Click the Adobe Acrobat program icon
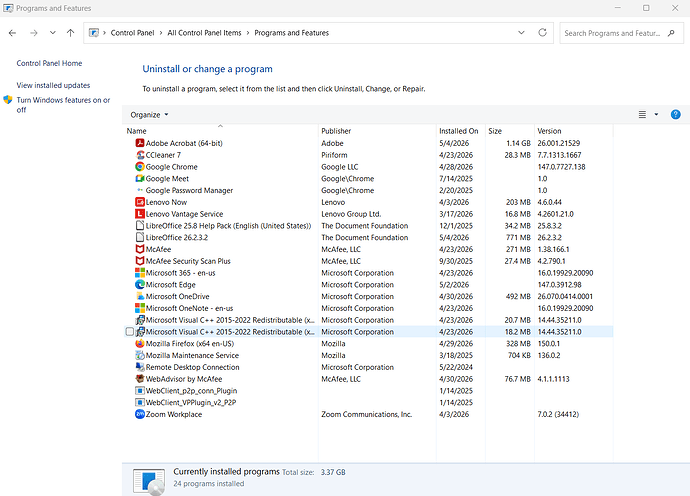690x496 pixels. pos(140,143)
